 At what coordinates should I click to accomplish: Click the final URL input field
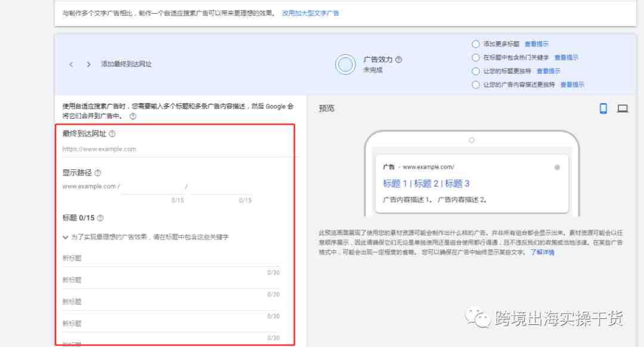pos(180,149)
